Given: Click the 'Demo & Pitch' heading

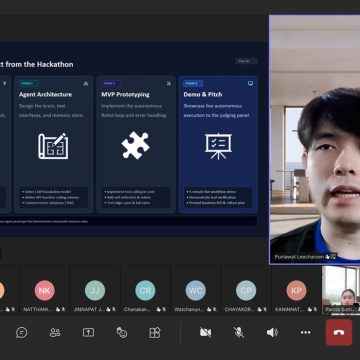Looking at the screenshot, I should pyautogui.click(x=203, y=95).
